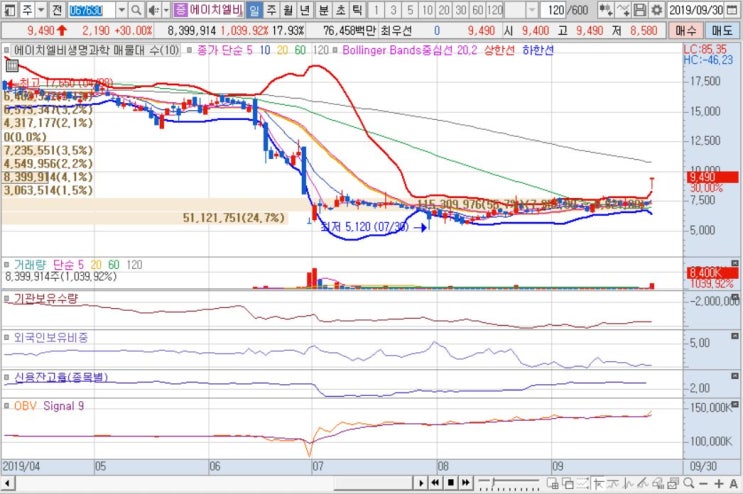The width and height of the screenshot is (743, 494).
Task: Toggle the 기관보유수량 panel legend marker
Action: [x=7, y=298]
